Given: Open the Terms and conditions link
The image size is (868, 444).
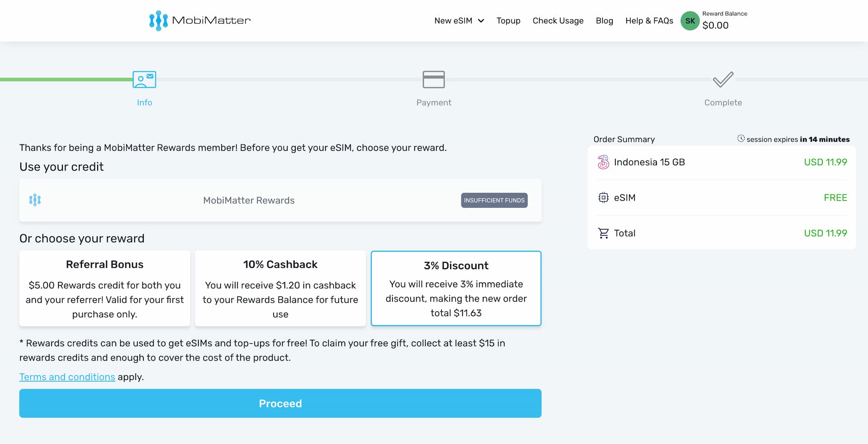Looking at the screenshot, I should pos(67,377).
